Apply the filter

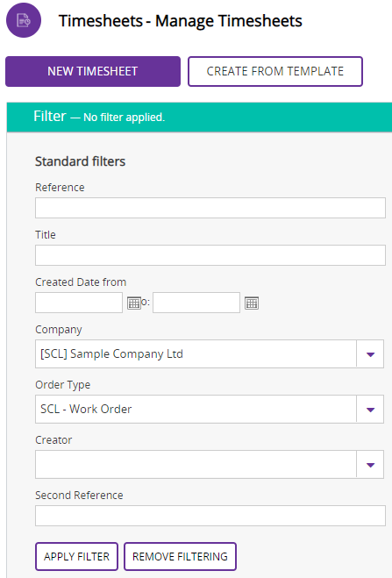(x=76, y=556)
